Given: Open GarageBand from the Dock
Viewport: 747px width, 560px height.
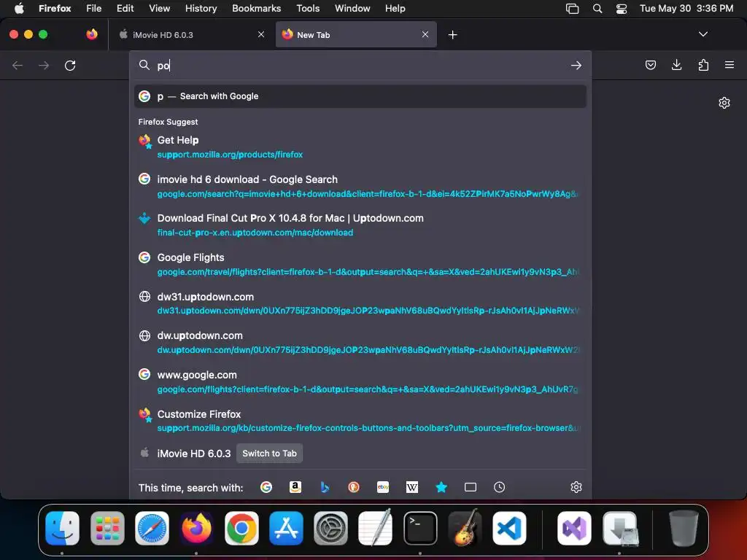Looking at the screenshot, I should [x=465, y=528].
